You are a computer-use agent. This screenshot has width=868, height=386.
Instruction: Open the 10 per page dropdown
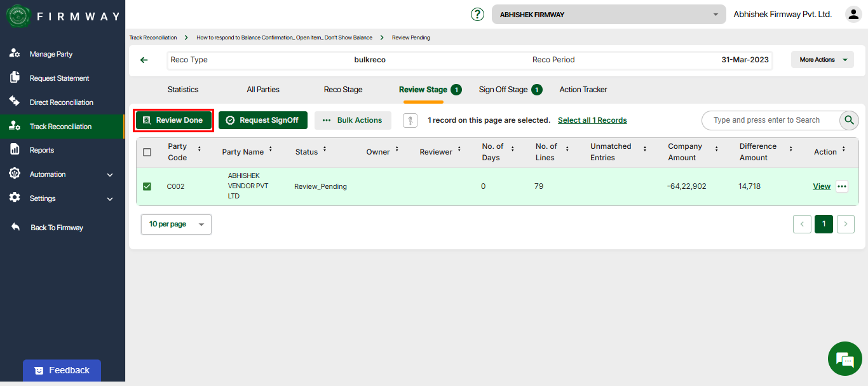tap(176, 224)
